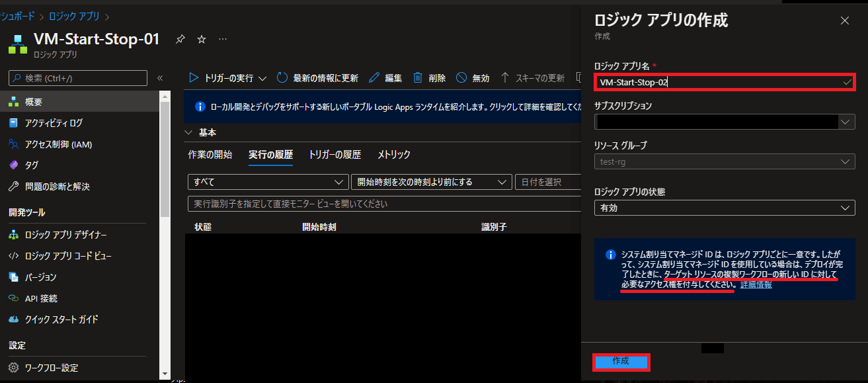This screenshot has height=383, width=868.
Task: Click the アクセス制御 (IAM) icon
Action: [x=13, y=144]
